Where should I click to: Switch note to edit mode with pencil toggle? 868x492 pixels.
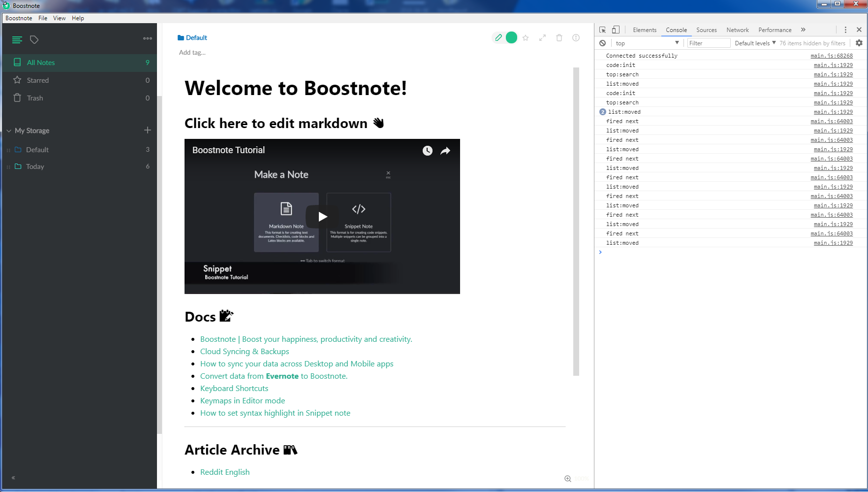(x=498, y=37)
